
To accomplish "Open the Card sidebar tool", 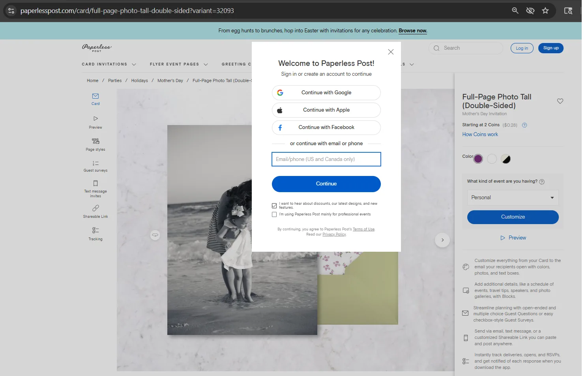I will pyautogui.click(x=96, y=99).
